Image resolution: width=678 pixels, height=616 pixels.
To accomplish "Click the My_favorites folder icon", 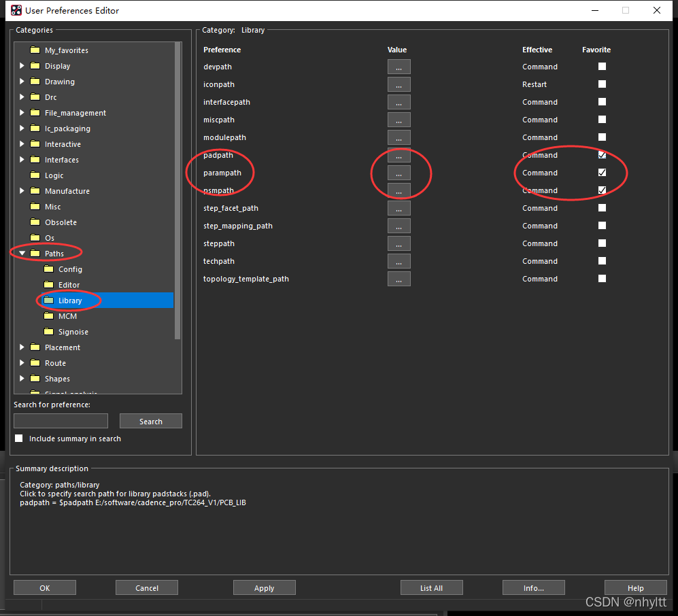I will tap(35, 50).
